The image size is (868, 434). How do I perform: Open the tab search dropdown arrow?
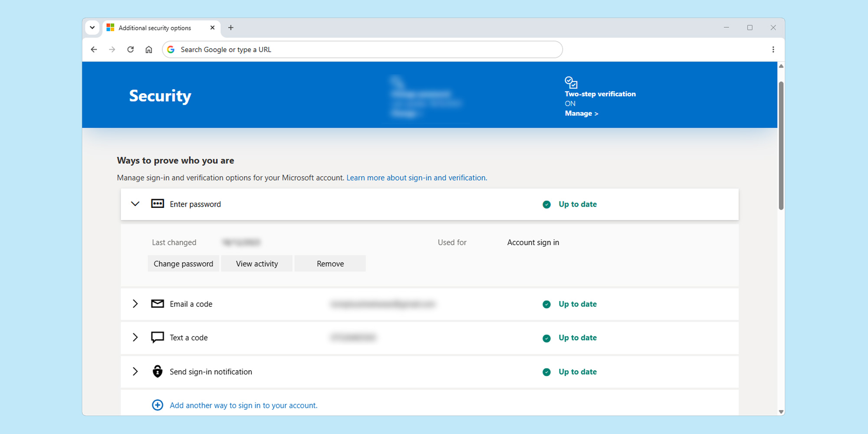click(92, 27)
